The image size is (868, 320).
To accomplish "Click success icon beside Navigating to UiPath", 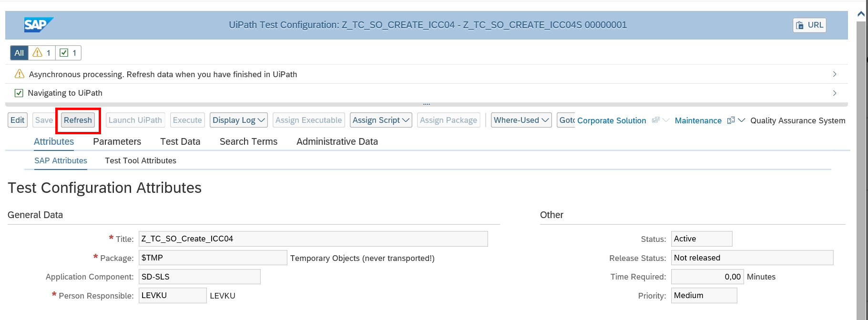I will (19, 93).
